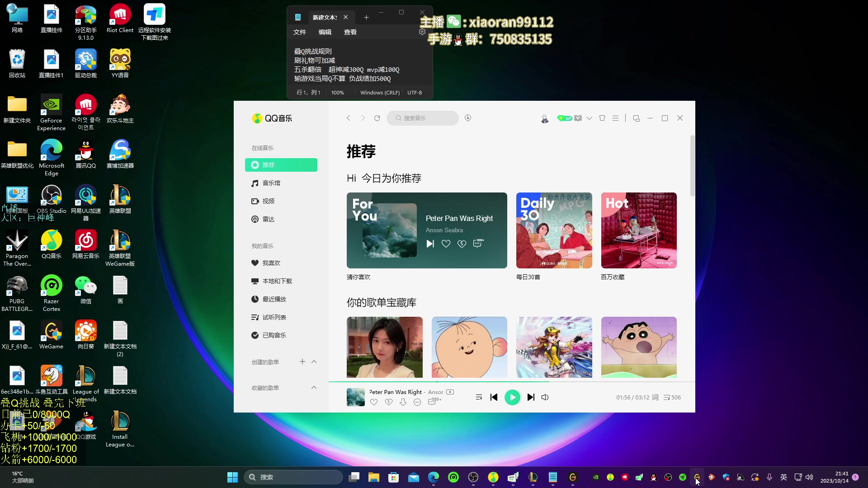Click the volume speaker icon

545,397
